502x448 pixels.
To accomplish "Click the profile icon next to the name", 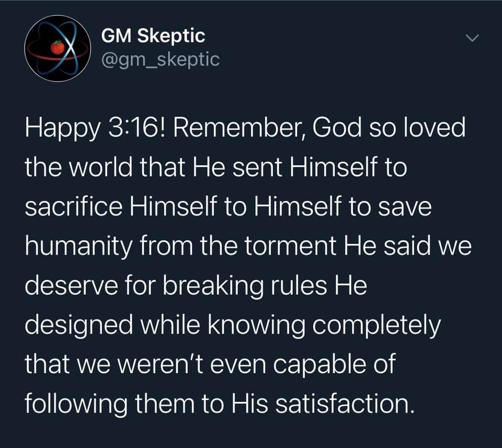I will [58, 47].
